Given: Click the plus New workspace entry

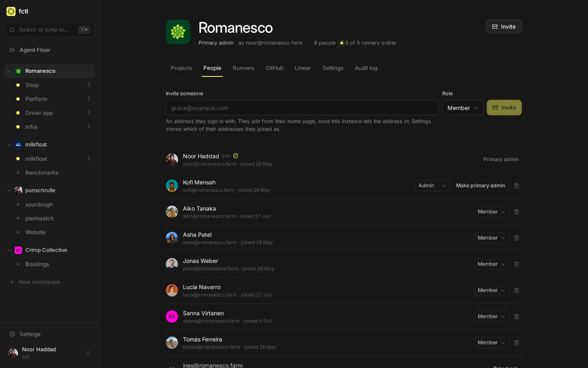Looking at the screenshot, I should point(35,282).
